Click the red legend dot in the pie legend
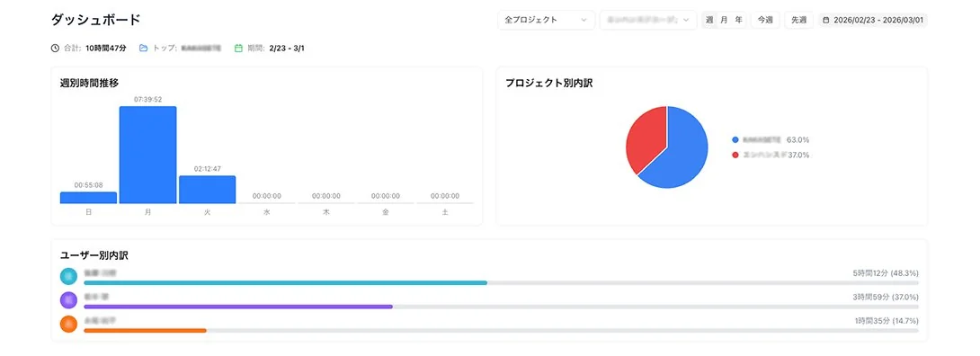 (x=735, y=155)
